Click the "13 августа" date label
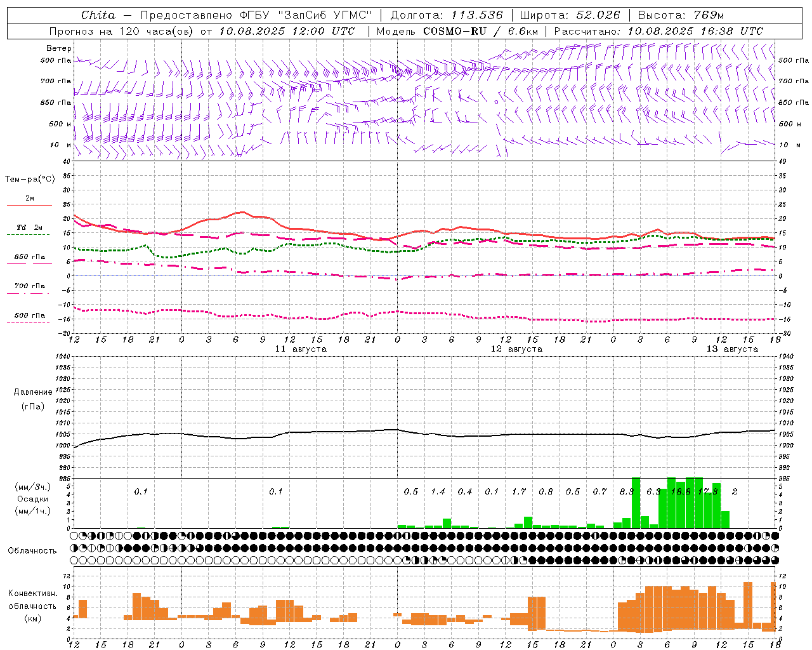This screenshot has width=812, height=650. tap(732, 349)
